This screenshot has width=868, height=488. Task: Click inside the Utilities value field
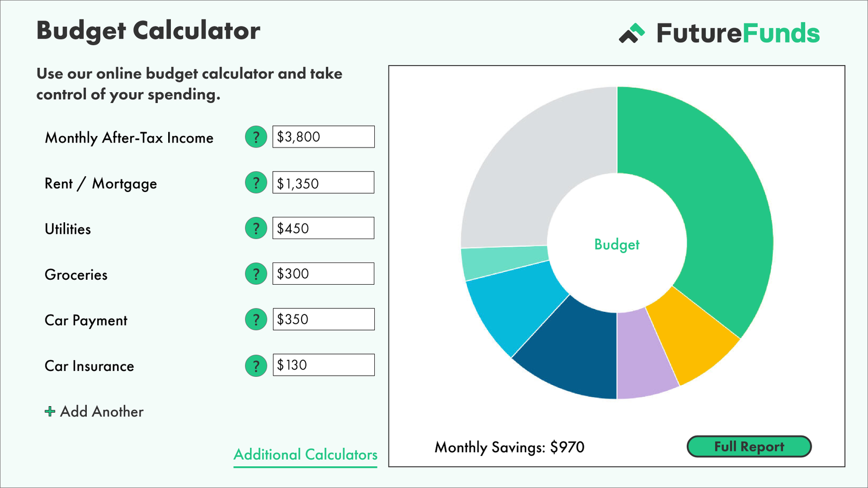323,228
